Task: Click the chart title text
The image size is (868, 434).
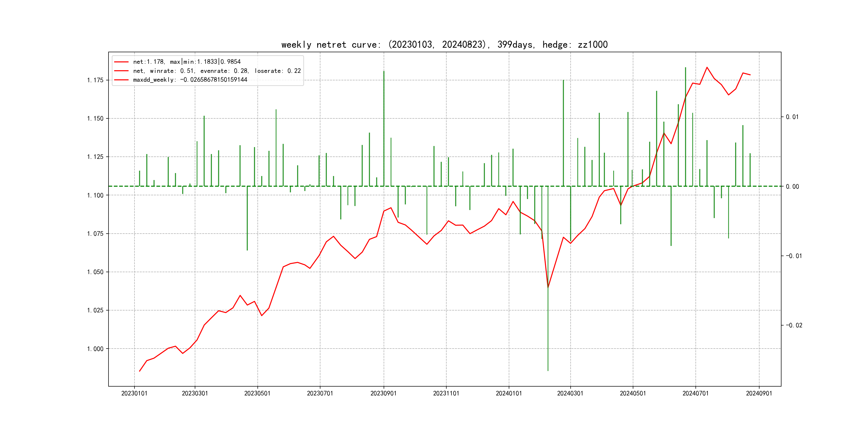Action: click(444, 45)
